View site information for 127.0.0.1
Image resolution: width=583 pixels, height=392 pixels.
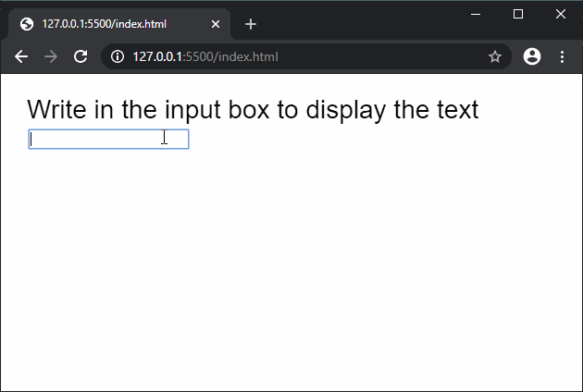point(118,57)
